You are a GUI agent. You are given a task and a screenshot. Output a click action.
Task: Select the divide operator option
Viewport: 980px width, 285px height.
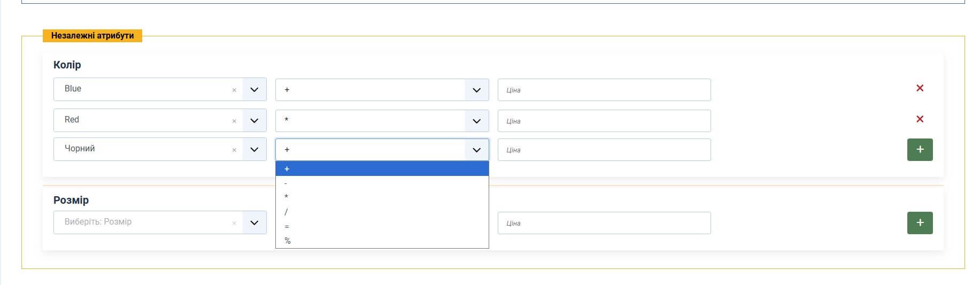(382, 212)
